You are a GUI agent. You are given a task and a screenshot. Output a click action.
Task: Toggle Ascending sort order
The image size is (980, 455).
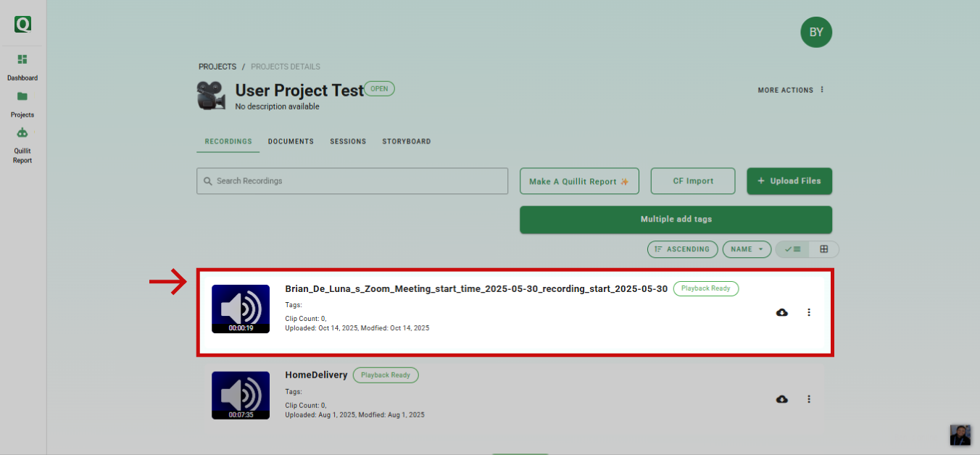pyautogui.click(x=682, y=249)
